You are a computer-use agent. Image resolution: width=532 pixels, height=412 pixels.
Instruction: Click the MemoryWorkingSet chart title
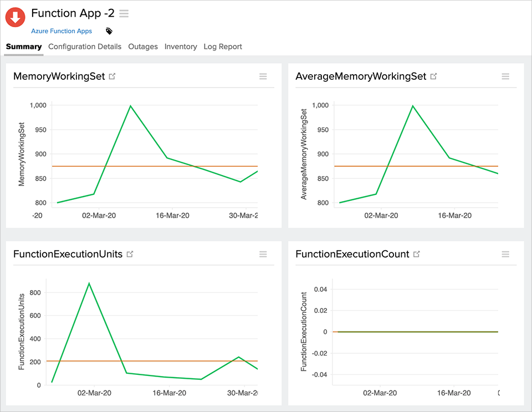58,76
